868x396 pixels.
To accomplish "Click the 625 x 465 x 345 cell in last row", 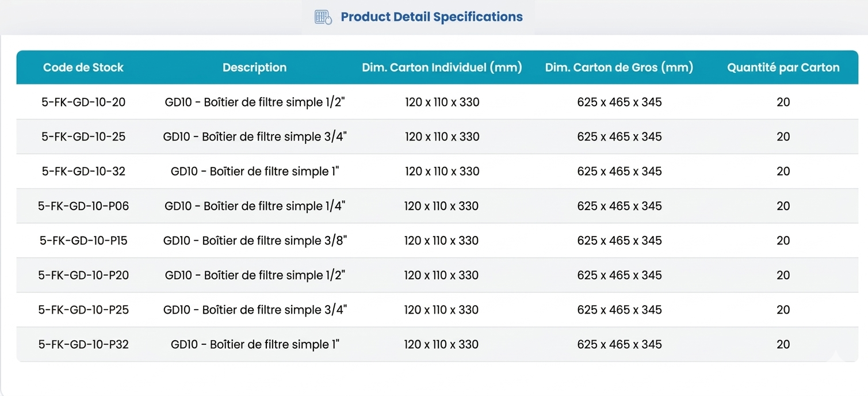I will (620, 344).
